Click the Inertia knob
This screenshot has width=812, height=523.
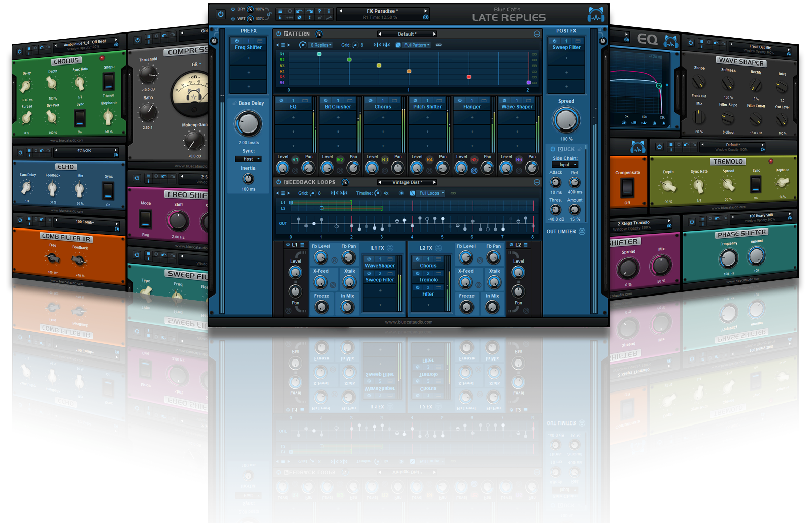point(248,178)
